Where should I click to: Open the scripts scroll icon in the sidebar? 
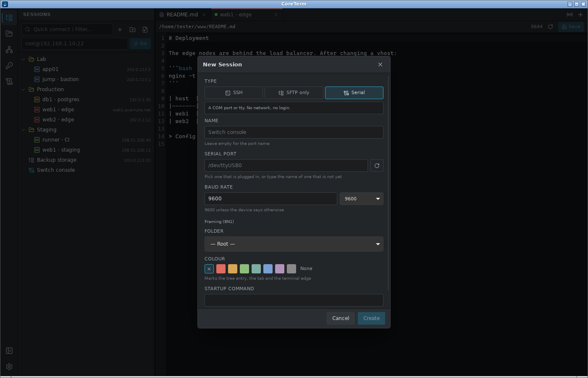coord(9,81)
